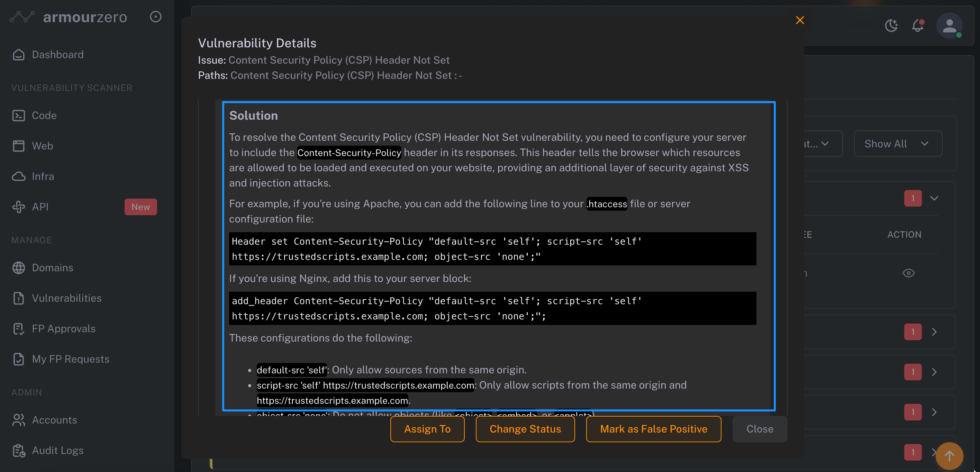The width and height of the screenshot is (980, 472).
Task: Collapse the first expanded vulnerability group chevron
Action: (934, 198)
